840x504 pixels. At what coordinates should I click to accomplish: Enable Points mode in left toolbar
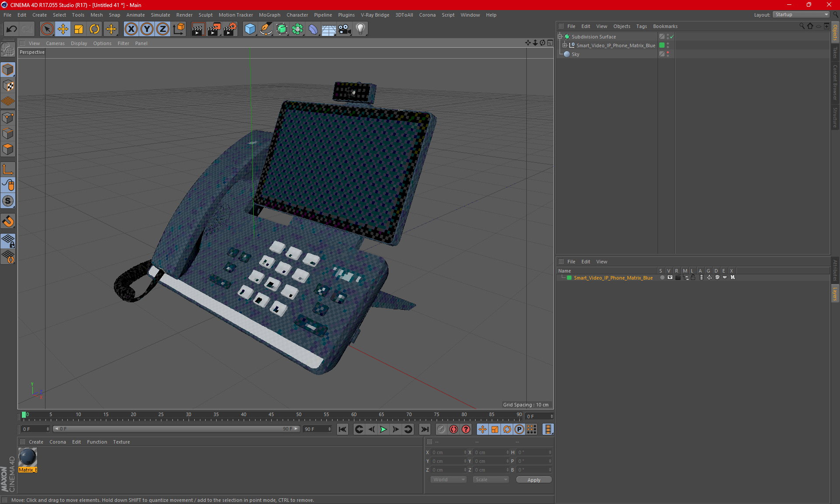pos(8,118)
